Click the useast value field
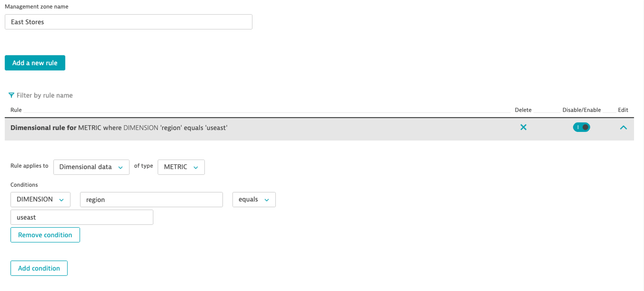The height and width of the screenshot is (291, 644). pos(82,217)
